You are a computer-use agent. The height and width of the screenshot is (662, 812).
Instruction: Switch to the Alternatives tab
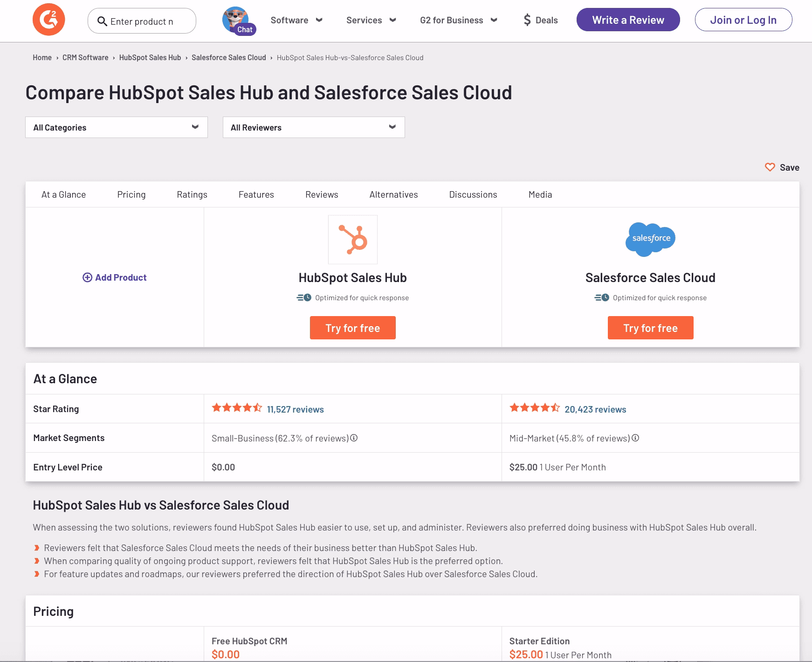pyautogui.click(x=394, y=194)
